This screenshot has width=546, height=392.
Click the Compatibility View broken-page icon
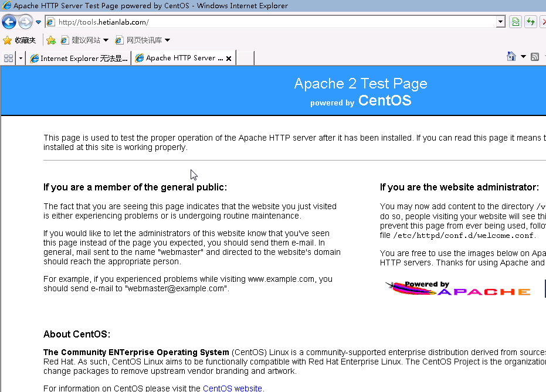[x=516, y=22]
